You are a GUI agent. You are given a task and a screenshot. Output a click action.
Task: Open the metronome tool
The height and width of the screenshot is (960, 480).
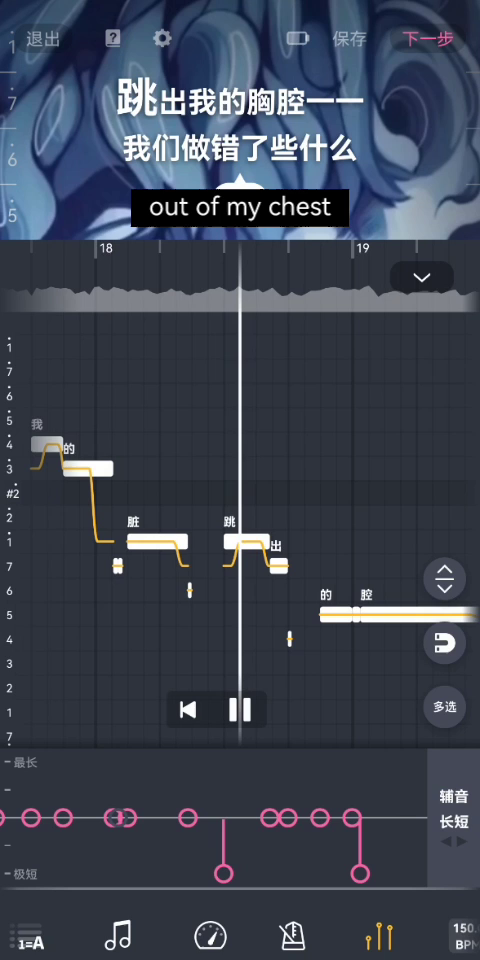(x=292, y=936)
